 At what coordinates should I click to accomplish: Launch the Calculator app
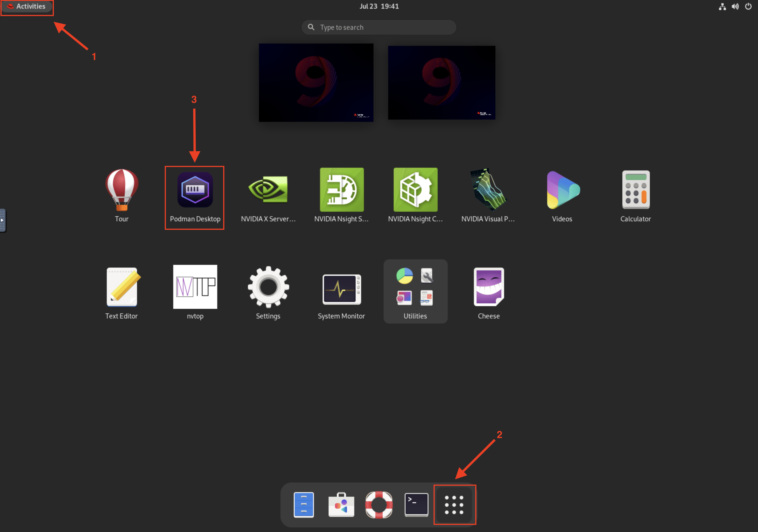pyautogui.click(x=635, y=195)
